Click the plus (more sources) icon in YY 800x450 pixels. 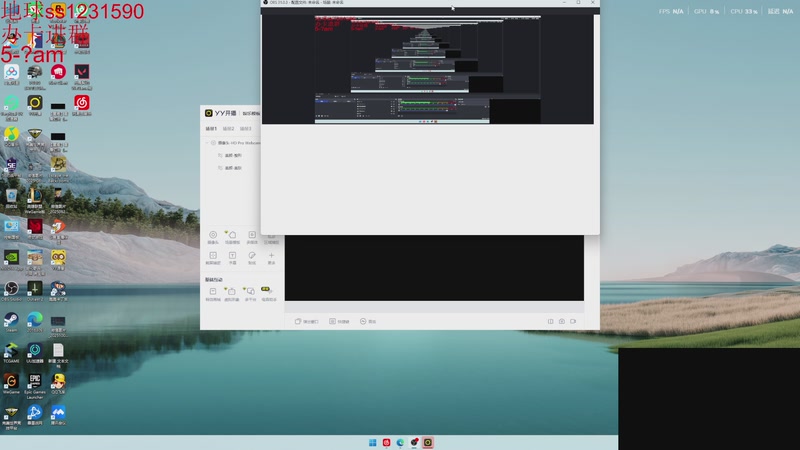[271, 258]
